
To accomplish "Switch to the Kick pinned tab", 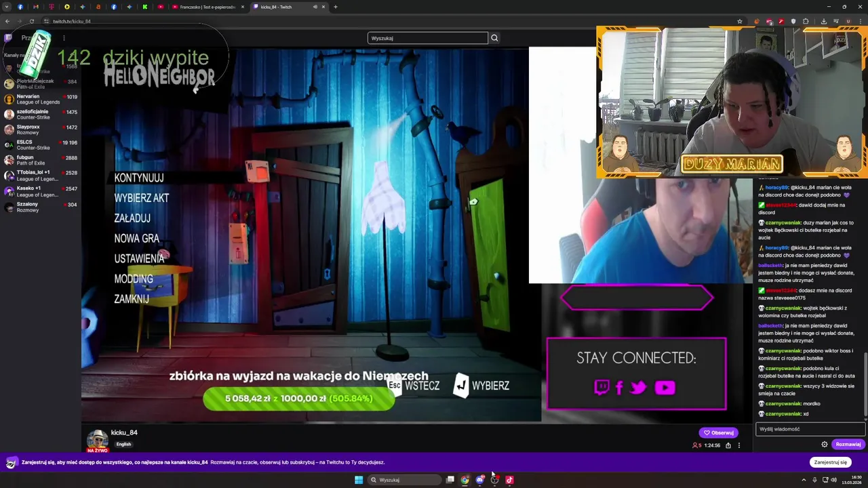I will [x=145, y=7].
